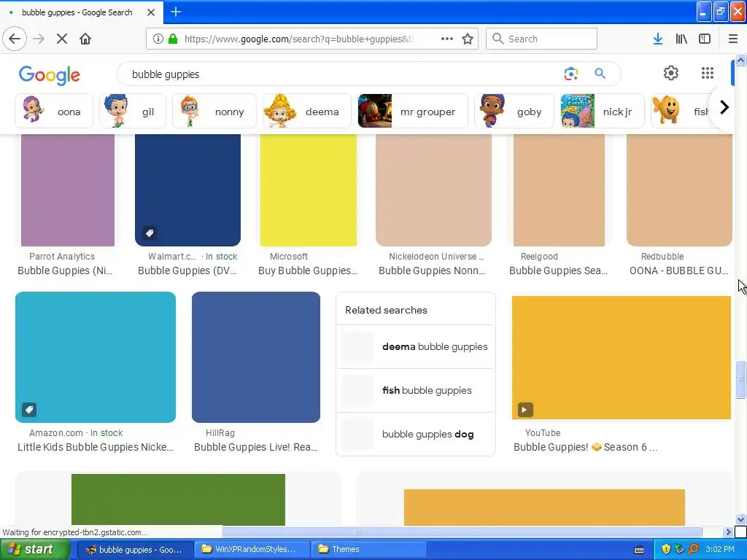Open the Microsoft yellow image result
747x560 pixels.
click(x=309, y=190)
